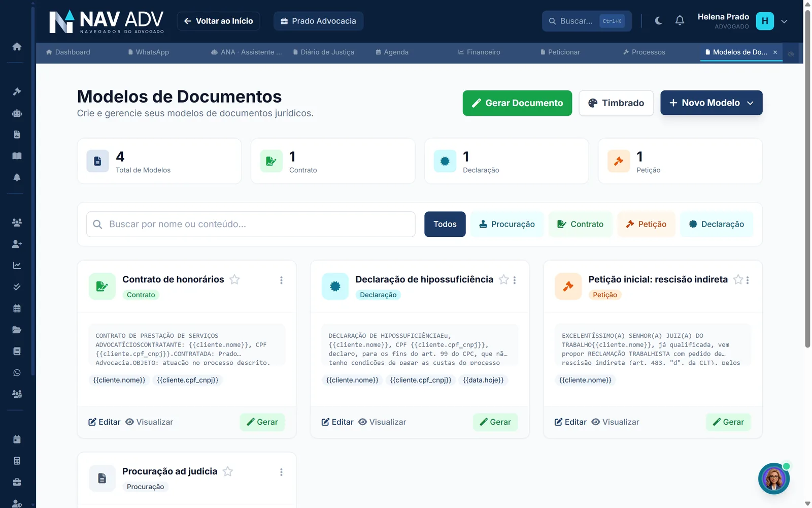812x508 pixels.
Task: Open the robot assistant icon in the sidebar
Action: [x=17, y=113]
